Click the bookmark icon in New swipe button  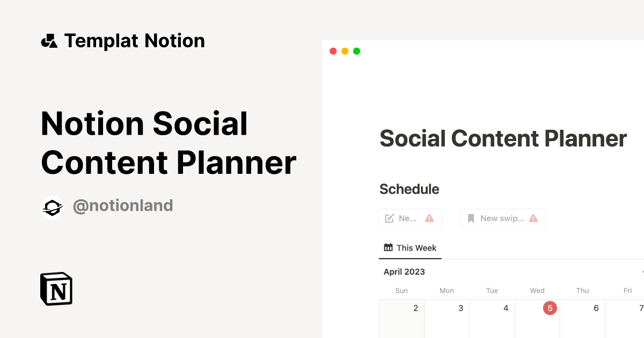coord(471,218)
